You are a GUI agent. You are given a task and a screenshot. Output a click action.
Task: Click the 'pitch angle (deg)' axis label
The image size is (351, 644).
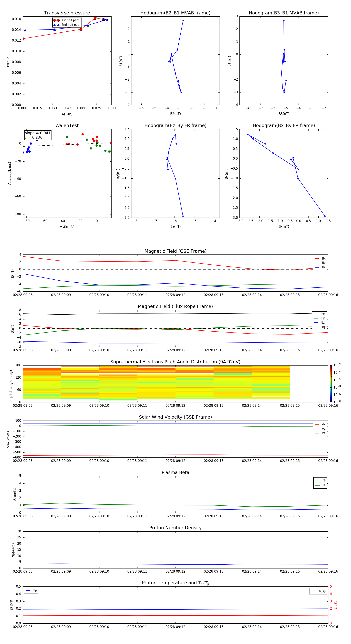click(11, 384)
